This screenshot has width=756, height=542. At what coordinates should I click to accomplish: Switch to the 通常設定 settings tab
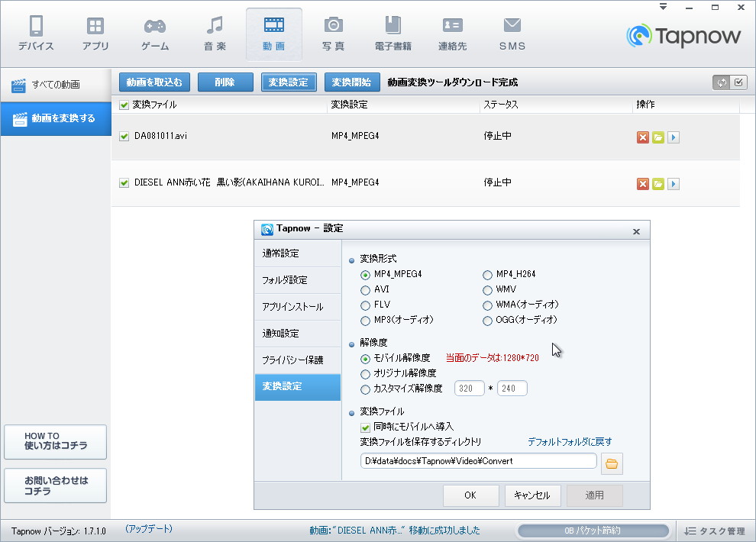(x=298, y=253)
